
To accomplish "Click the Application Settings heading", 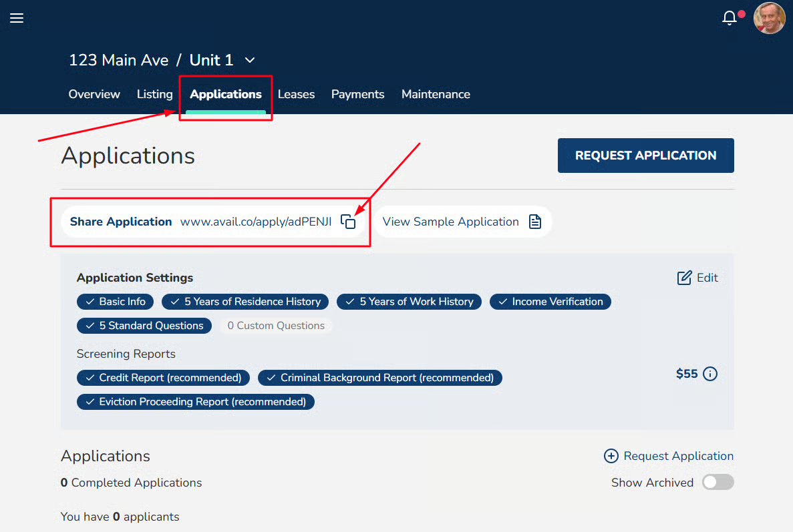I will pos(135,278).
